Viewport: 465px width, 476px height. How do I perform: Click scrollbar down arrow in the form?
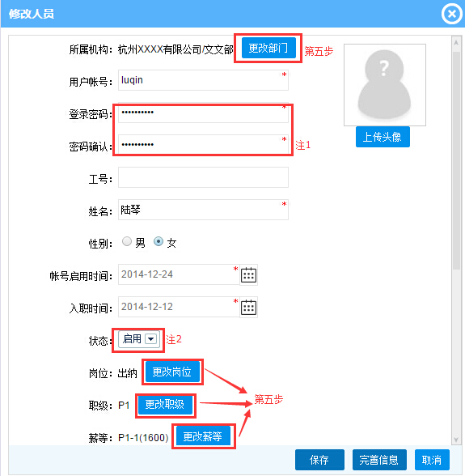(456, 440)
